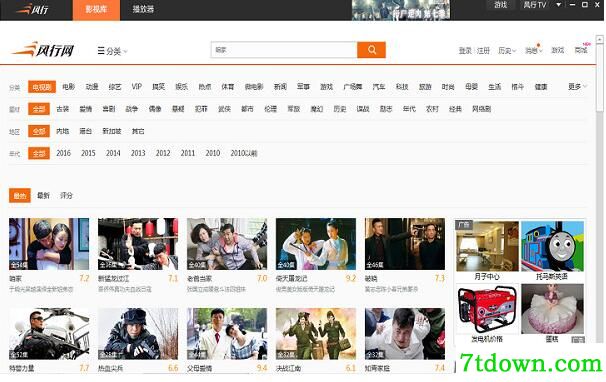Filter region by 新加坡
Image resolution: width=606 pixels, height=382 pixels.
tap(112, 131)
